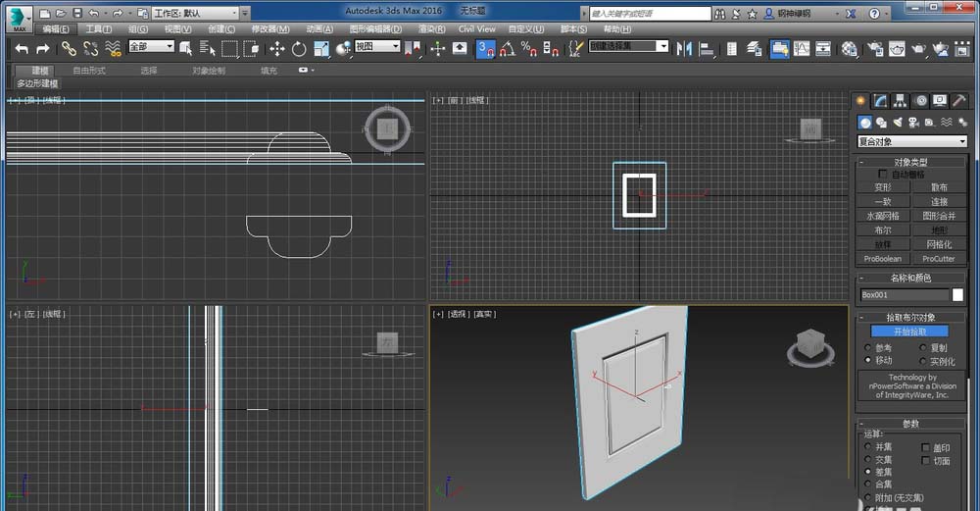Select the Rotate transform tool
This screenshot has width=980, height=511.
coord(299,48)
